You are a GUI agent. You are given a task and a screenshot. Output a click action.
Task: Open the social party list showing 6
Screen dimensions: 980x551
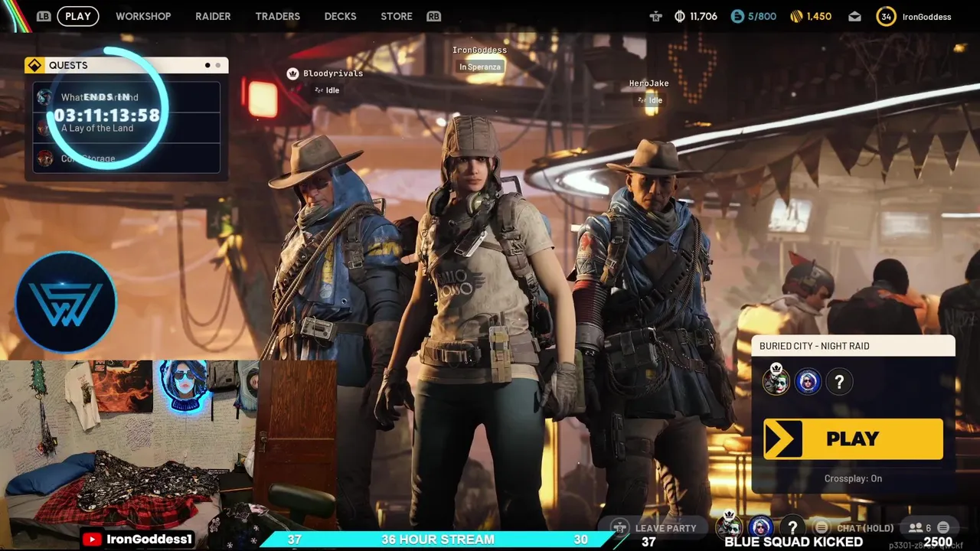pyautogui.click(x=920, y=528)
